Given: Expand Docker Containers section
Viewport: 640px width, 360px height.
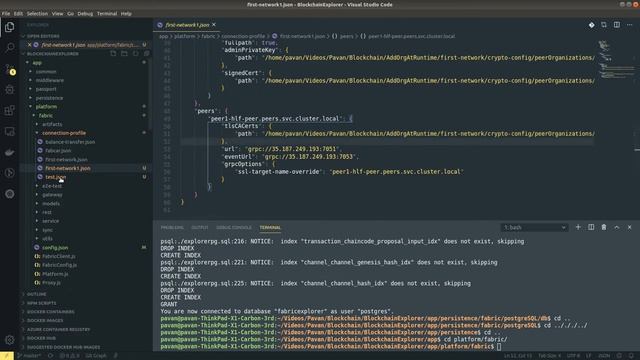Looking at the screenshot, I should 51,312.
